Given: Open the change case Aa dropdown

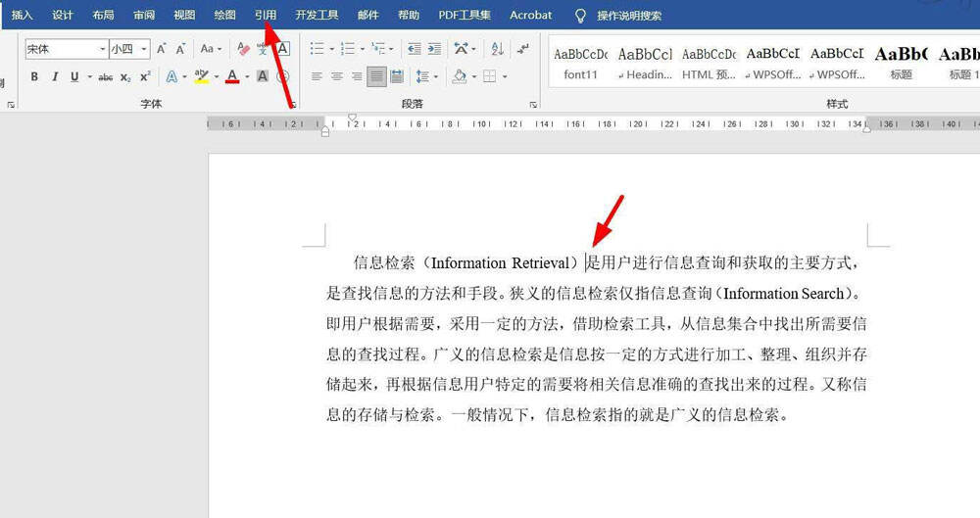Looking at the screenshot, I should tap(211, 49).
